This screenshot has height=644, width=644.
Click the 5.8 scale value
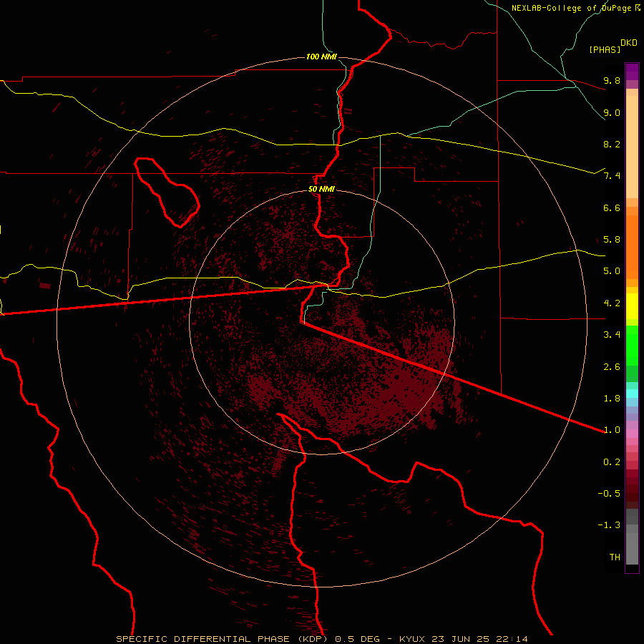click(612, 240)
